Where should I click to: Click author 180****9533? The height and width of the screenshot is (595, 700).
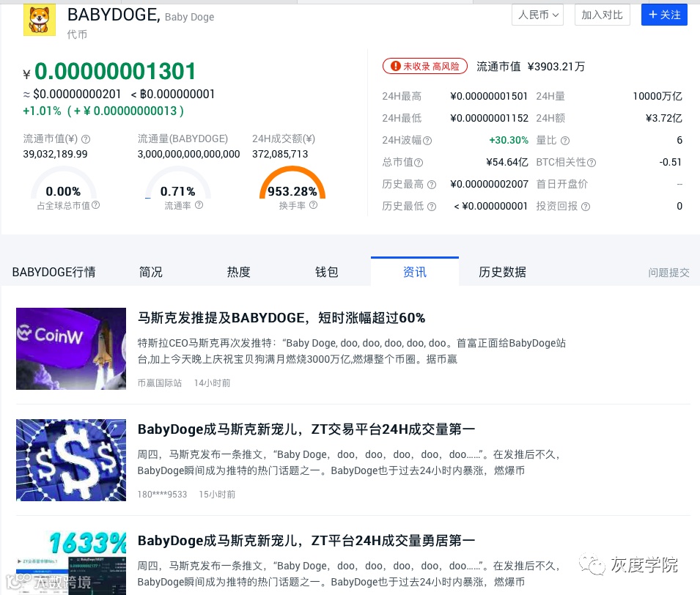(162, 495)
